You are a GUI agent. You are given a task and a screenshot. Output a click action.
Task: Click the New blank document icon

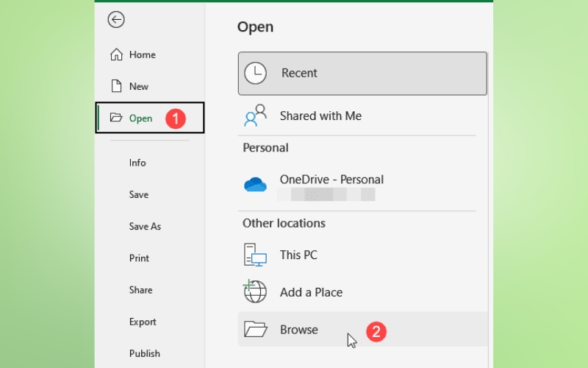click(x=116, y=86)
